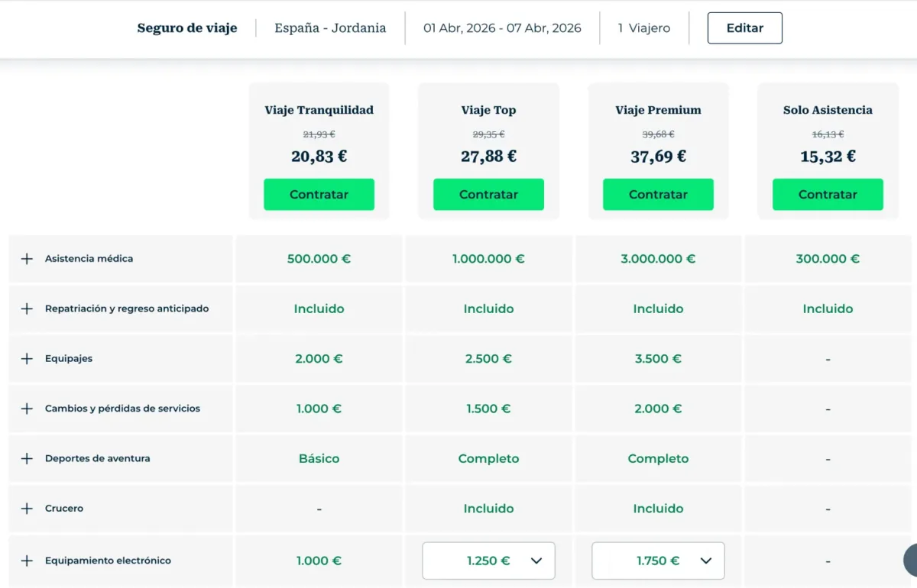Expand the Crucero row plus icon
This screenshot has width=917, height=588.
(x=27, y=509)
